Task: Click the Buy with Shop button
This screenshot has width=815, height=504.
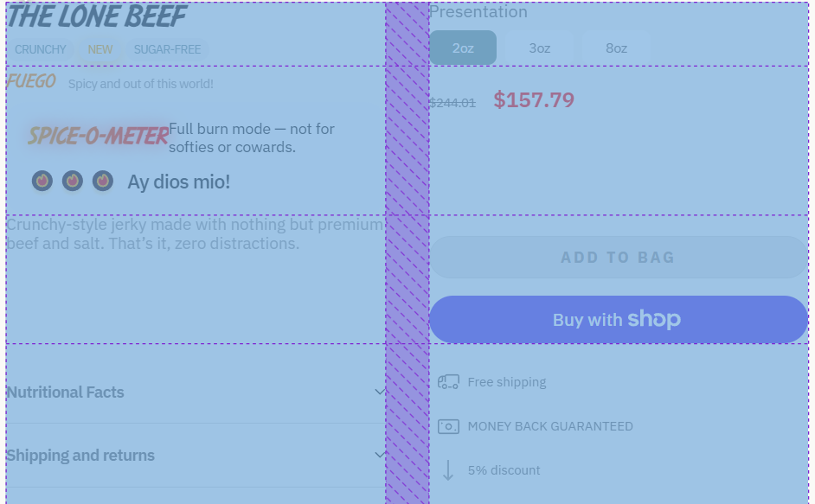Action: pos(618,320)
